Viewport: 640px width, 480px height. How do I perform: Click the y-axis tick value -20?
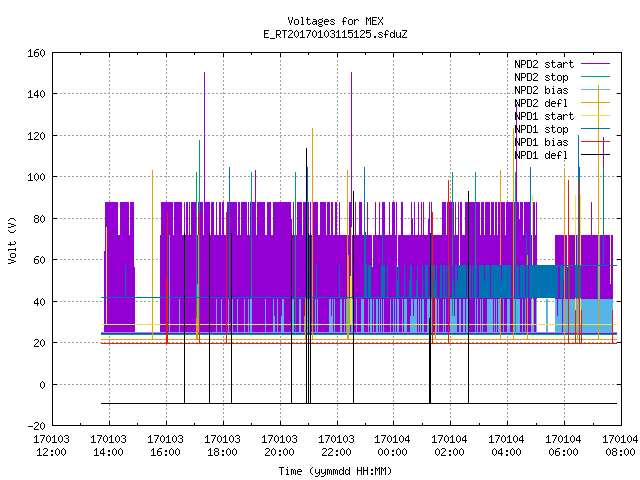pos(36,426)
